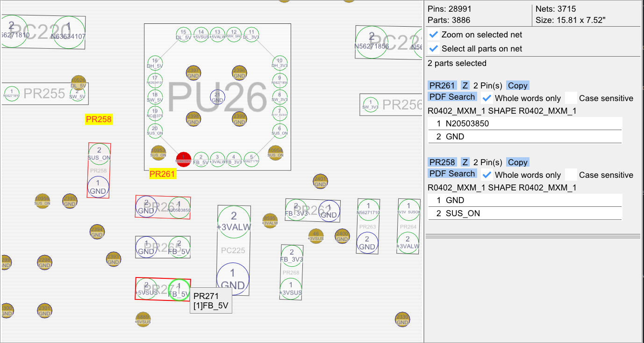Select PU26 pin 11 DL_3V3

coord(251,35)
